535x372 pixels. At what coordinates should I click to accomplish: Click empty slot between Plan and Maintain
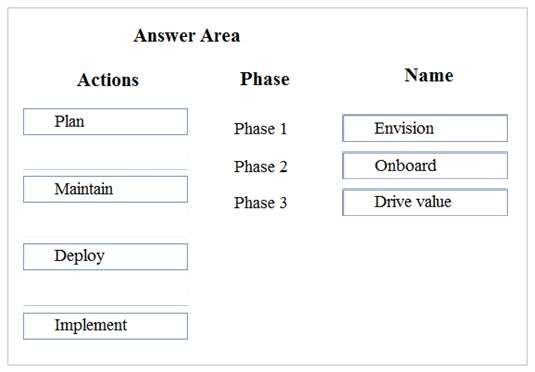(x=105, y=152)
